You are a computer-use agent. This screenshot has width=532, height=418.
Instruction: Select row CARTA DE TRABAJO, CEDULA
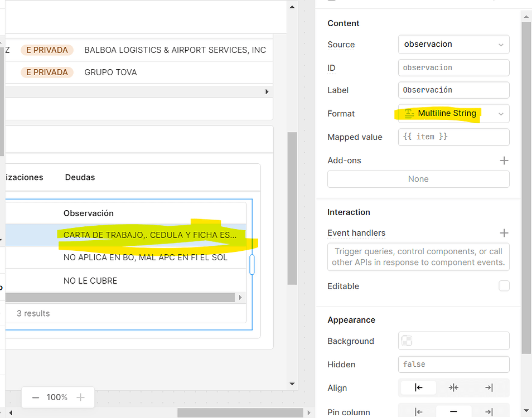point(126,235)
